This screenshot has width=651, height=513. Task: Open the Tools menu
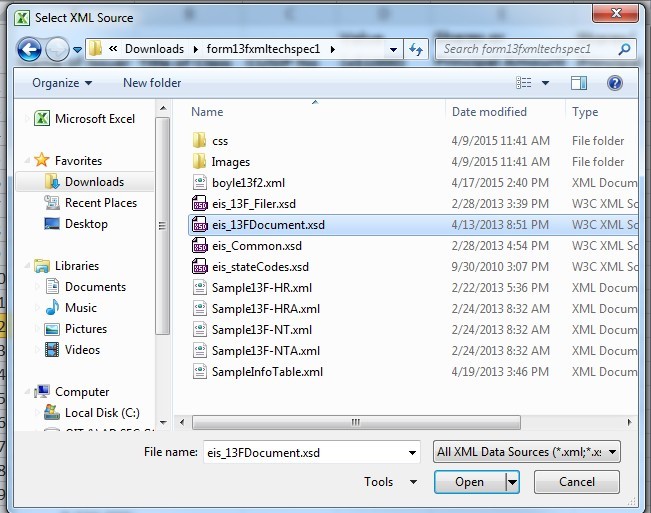(390, 482)
